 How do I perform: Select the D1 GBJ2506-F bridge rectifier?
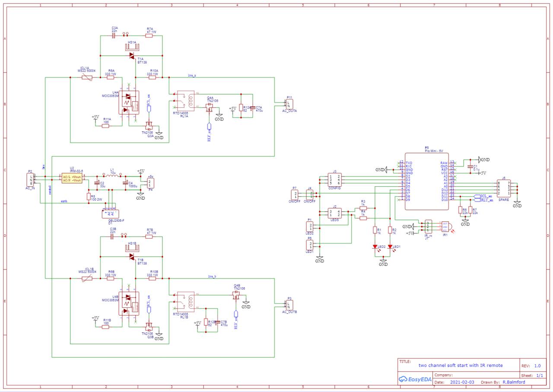pos(110,213)
